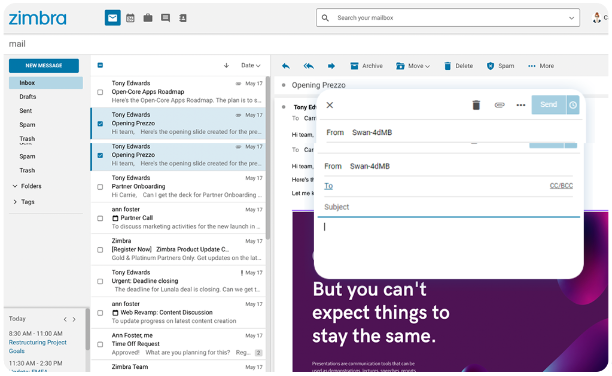This screenshot has width=612, height=376.
Task: Open the Move dropdown
Action: coord(413,66)
